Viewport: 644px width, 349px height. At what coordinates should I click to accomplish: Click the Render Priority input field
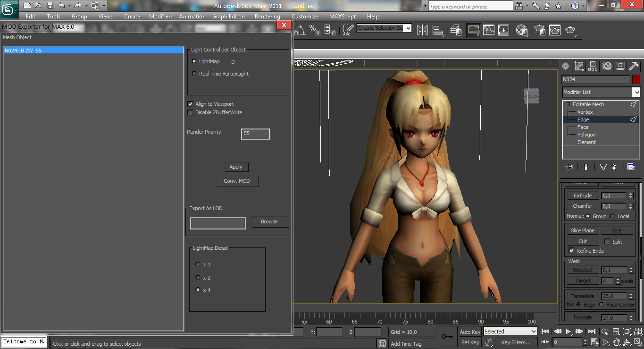[x=256, y=134]
